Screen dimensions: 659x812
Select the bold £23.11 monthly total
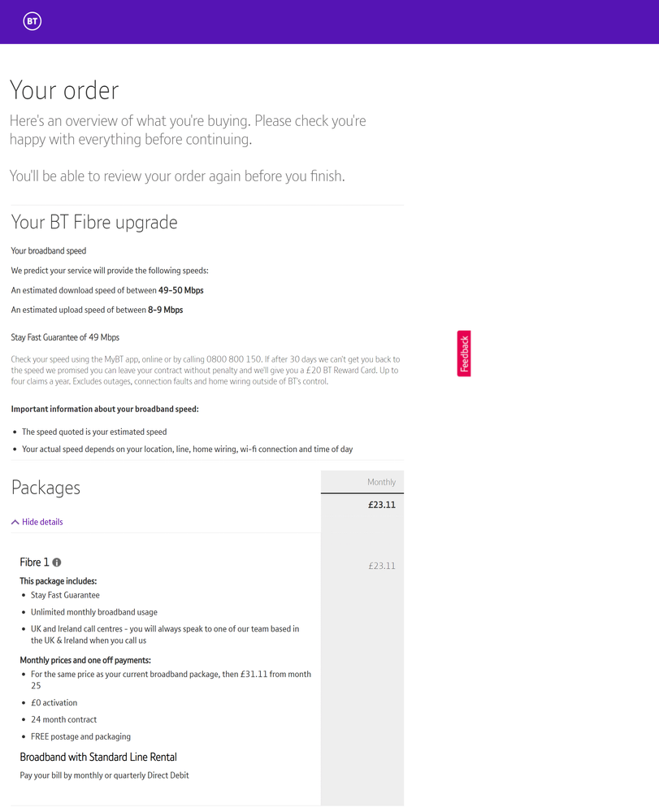[x=381, y=505]
